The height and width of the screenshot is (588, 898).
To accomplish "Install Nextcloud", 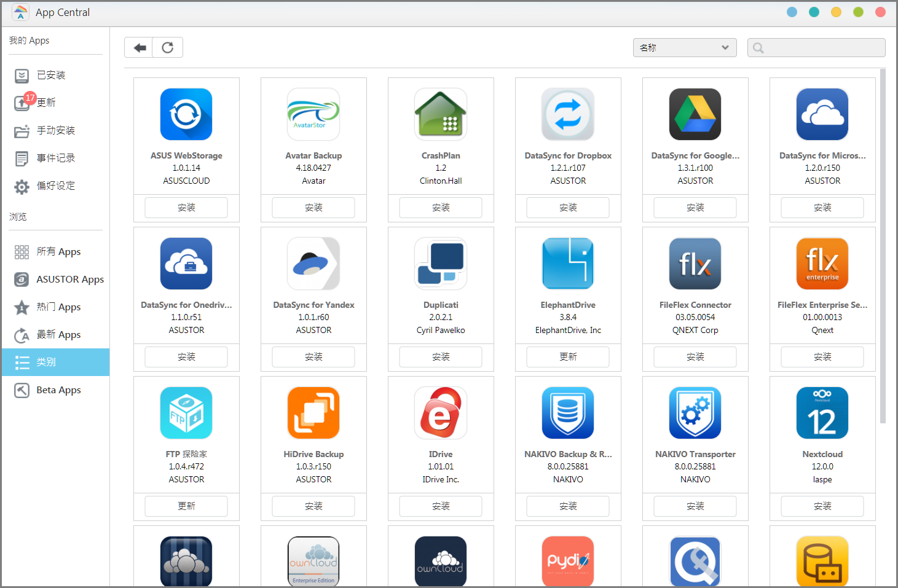I will click(822, 506).
